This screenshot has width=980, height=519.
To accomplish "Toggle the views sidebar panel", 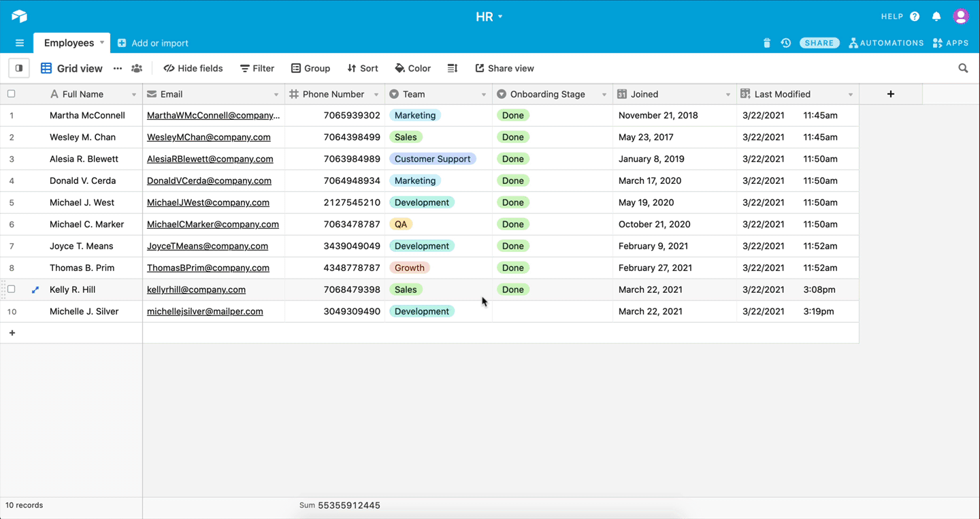I will pyautogui.click(x=19, y=68).
